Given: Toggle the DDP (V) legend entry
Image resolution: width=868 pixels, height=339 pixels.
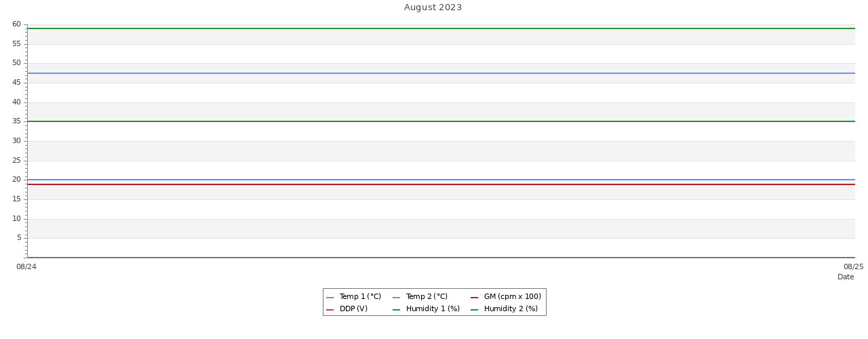Looking at the screenshot, I should (353, 309).
